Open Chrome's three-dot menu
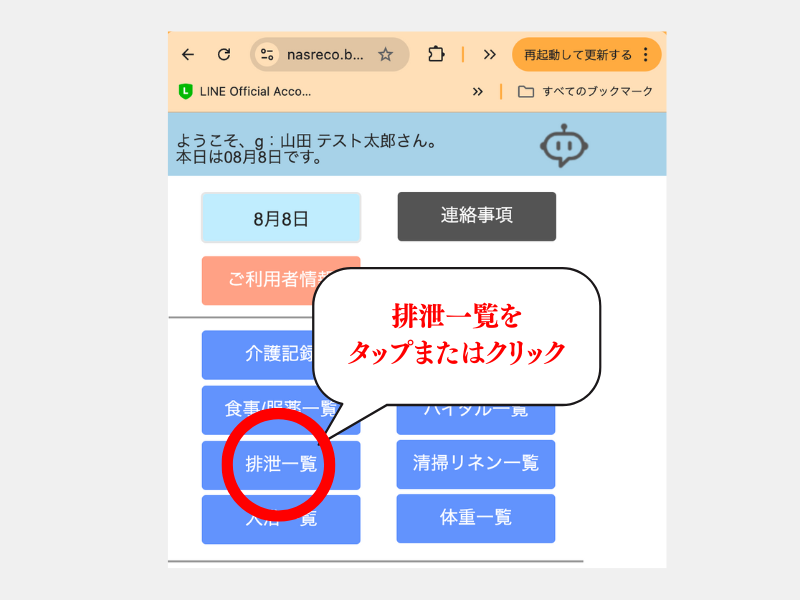The image size is (800, 600). [646, 55]
